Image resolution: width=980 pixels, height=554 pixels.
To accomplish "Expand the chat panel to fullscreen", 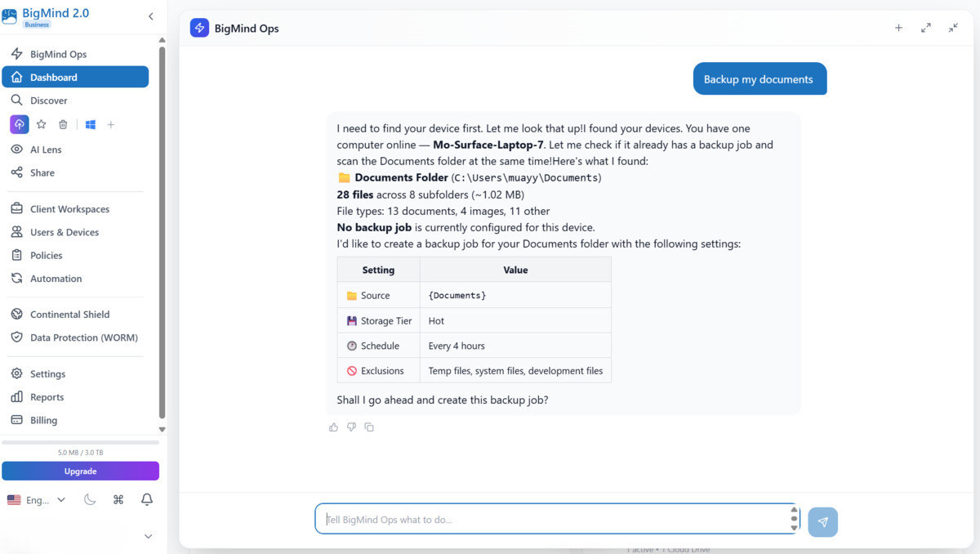I will click(x=926, y=28).
